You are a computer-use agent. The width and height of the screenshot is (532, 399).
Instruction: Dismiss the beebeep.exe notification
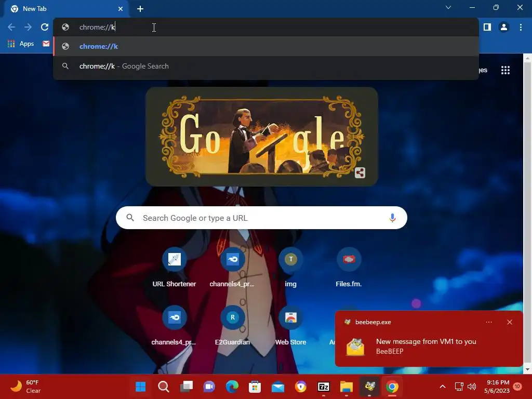510,322
